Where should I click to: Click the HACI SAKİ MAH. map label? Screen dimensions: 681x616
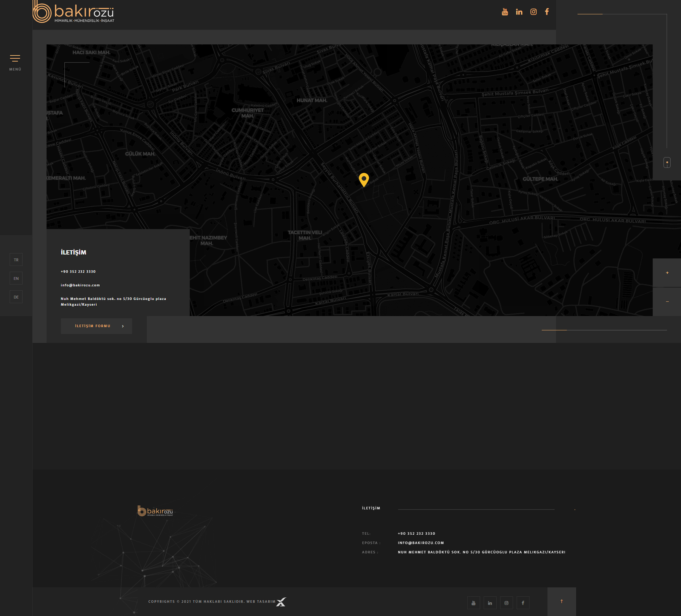91,52
